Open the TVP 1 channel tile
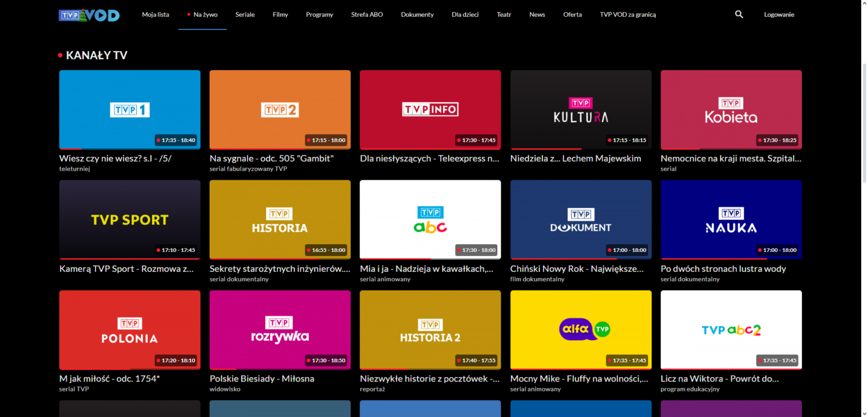868x417 pixels. 129,109
